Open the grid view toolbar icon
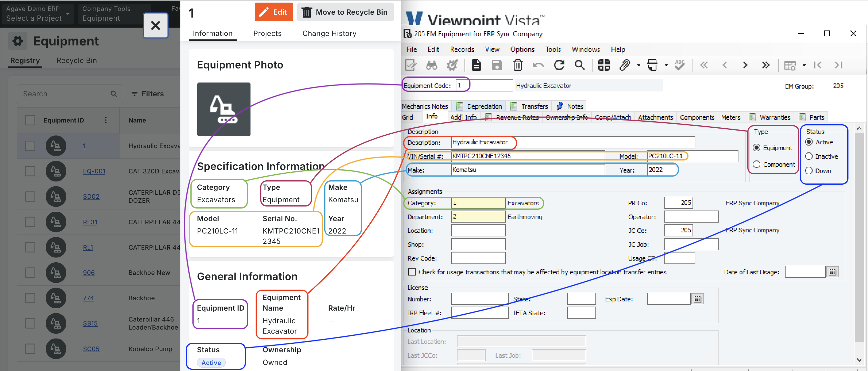Screen dimensions: 868x371 point(604,65)
